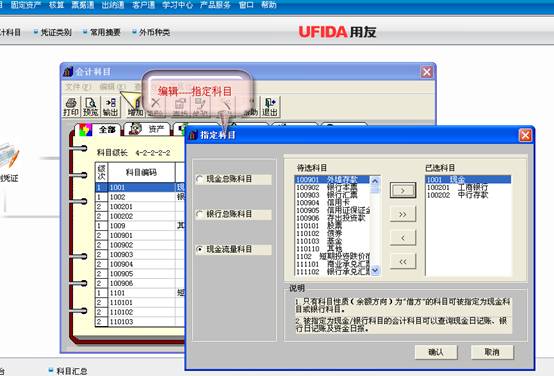This screenshot has height=376, width=554.
Task: Click the 确认 button
Action: click(436, 352)
